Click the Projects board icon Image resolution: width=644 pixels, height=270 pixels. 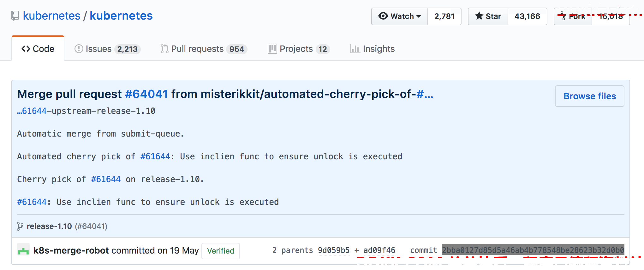(272, 49)
